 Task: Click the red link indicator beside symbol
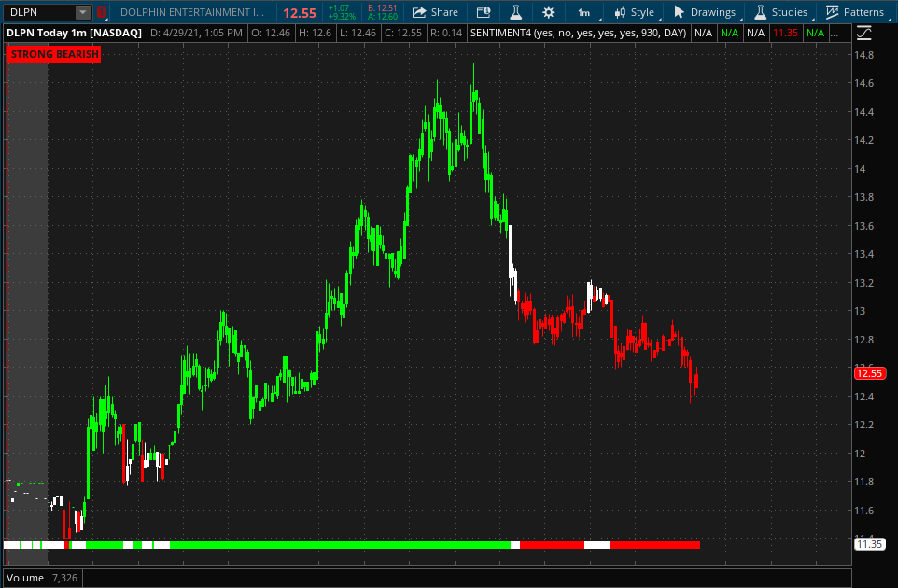[102, 12]
